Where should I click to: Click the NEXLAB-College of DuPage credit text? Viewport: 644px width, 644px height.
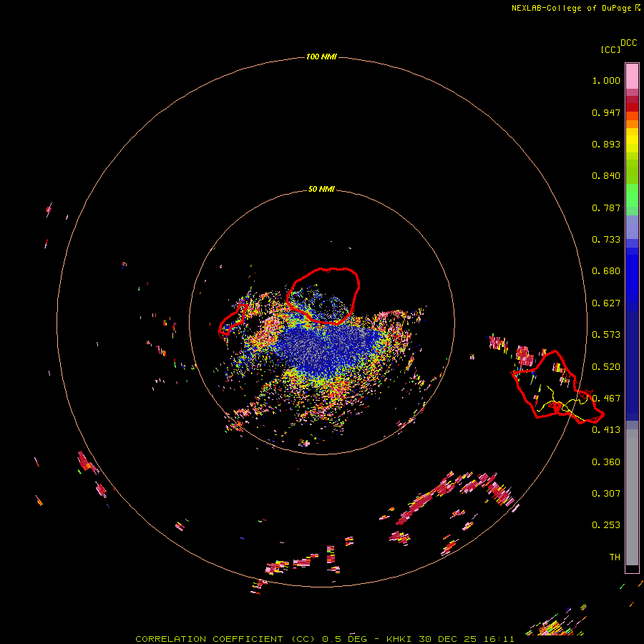[571, 8]
